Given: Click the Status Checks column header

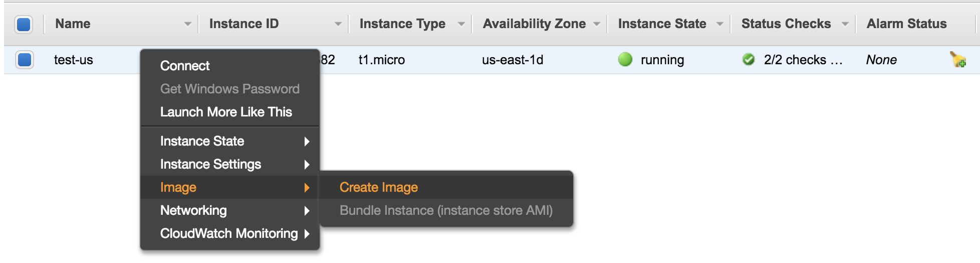Looking at the screenshot, I should click(786, 24).
